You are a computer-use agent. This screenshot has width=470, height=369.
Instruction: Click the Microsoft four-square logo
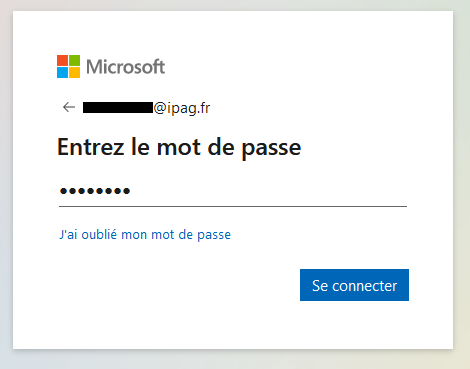click(x=68, y=66)
